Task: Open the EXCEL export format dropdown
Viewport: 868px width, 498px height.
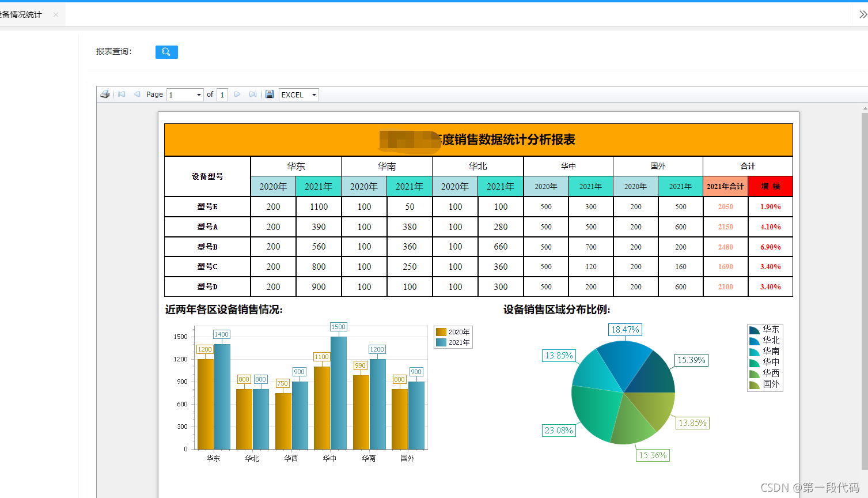Action: coord(314,95)
